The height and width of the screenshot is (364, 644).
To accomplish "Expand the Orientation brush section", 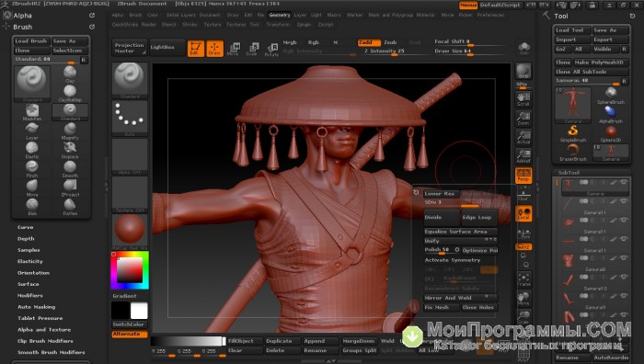I will (33, 273).
